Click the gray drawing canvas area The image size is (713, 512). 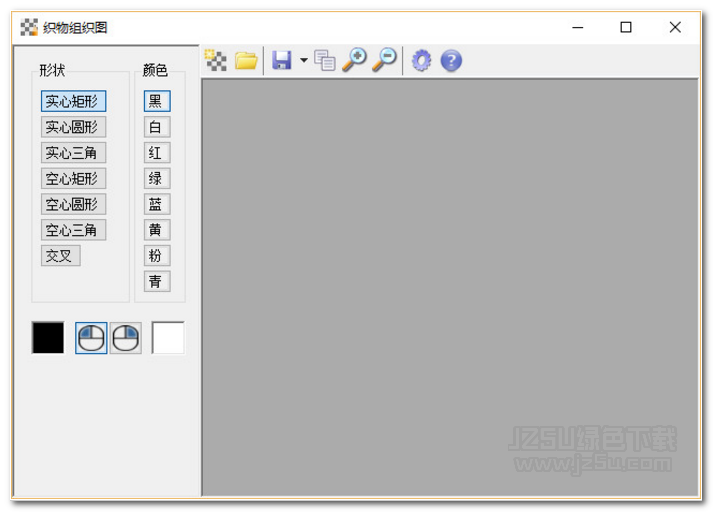(450, 287)
